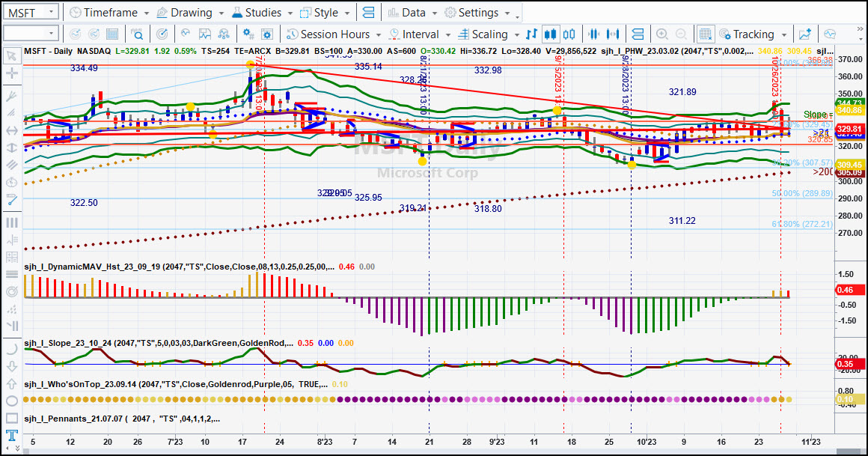Select the crosshair drawing tool
Image resolution: width=868 pixels, height=456 pixels.
11,73
